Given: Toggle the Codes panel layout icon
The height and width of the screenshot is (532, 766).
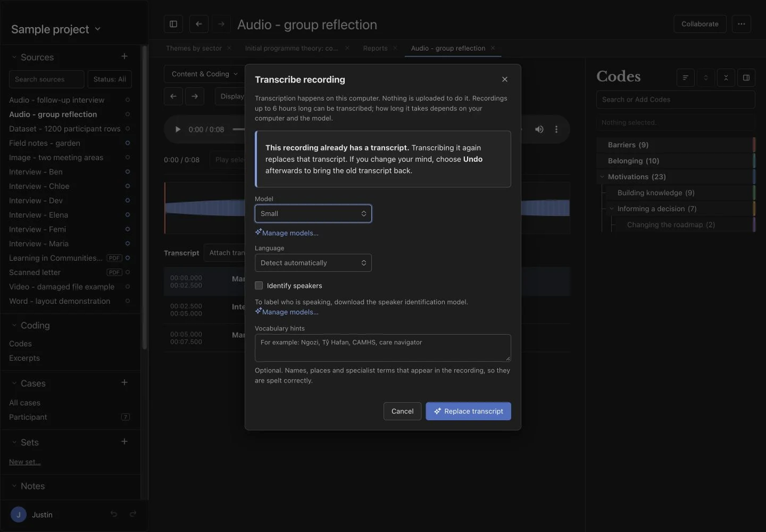Looking at the screenshot, I should 746,78.
